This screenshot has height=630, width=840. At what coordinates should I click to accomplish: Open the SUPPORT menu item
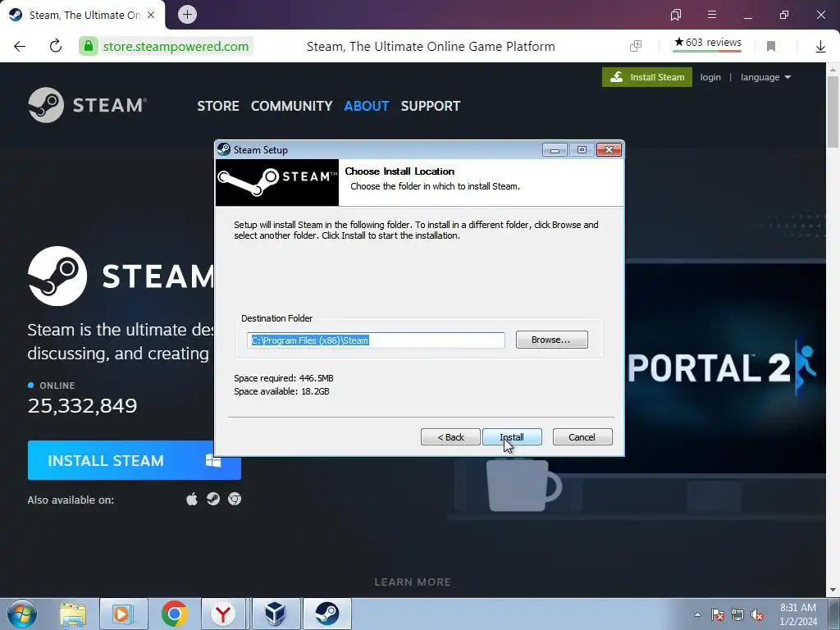point(431,106)
